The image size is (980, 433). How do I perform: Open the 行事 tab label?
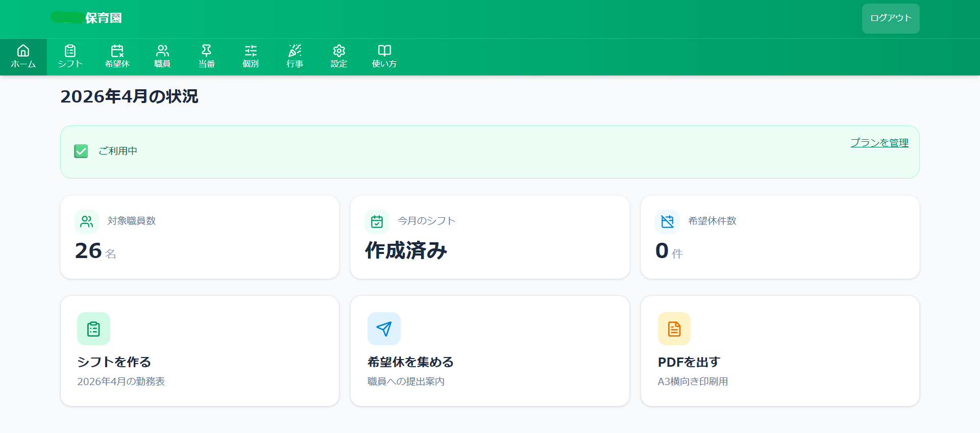[x=295, y=64]
